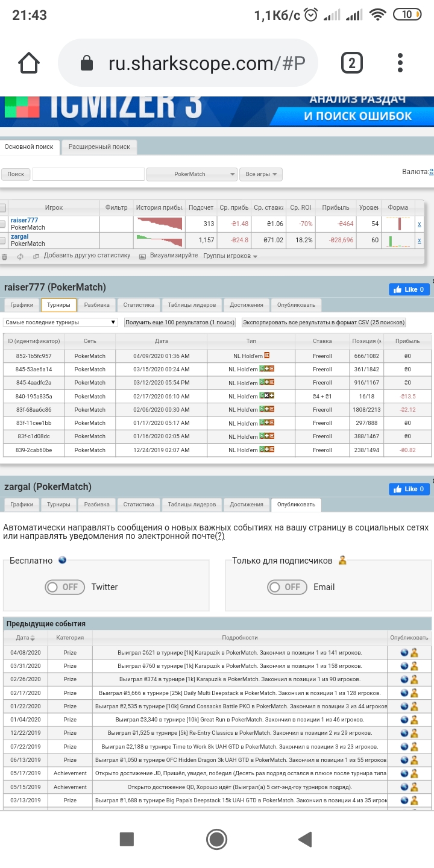Tick the checkbox for raiser777
The width and height of the screenshot is (434, 868).
coord(3,224)
